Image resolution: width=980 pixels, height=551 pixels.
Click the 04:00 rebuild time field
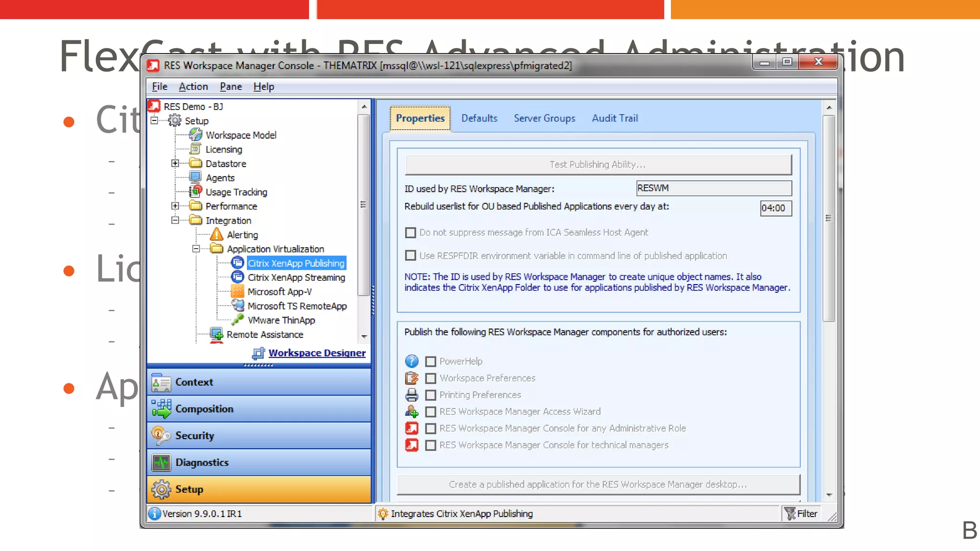(x=776, y=208)
